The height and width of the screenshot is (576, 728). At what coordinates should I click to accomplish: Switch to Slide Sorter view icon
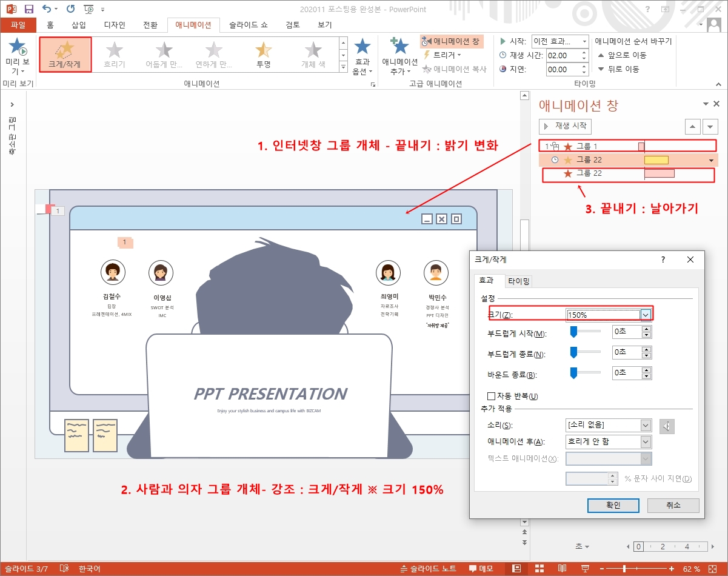(x=539, y=569)
